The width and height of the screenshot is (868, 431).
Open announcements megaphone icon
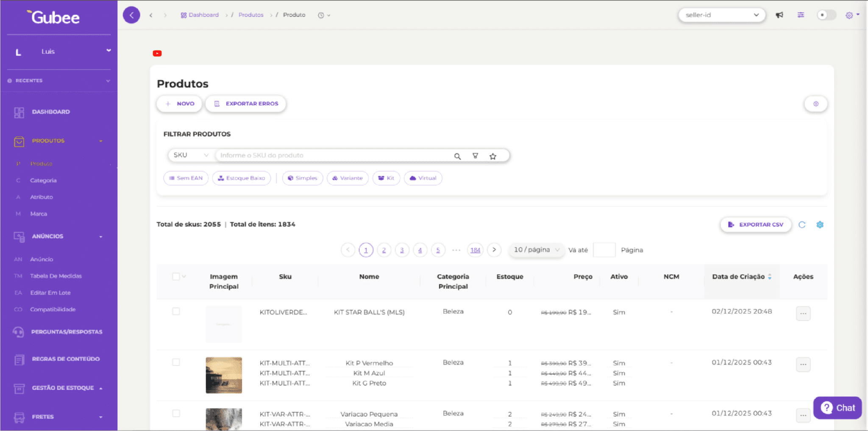(779, 15)
